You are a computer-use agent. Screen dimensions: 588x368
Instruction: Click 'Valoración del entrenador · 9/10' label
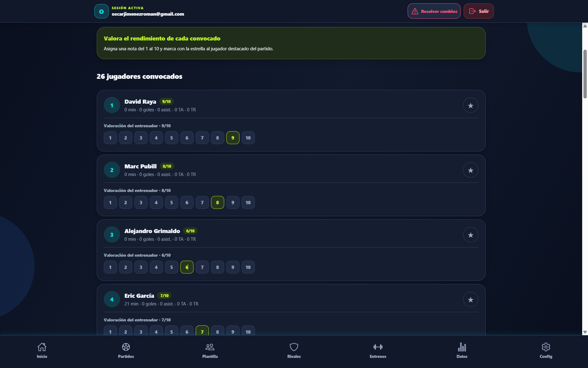click(x=137, y=126)
